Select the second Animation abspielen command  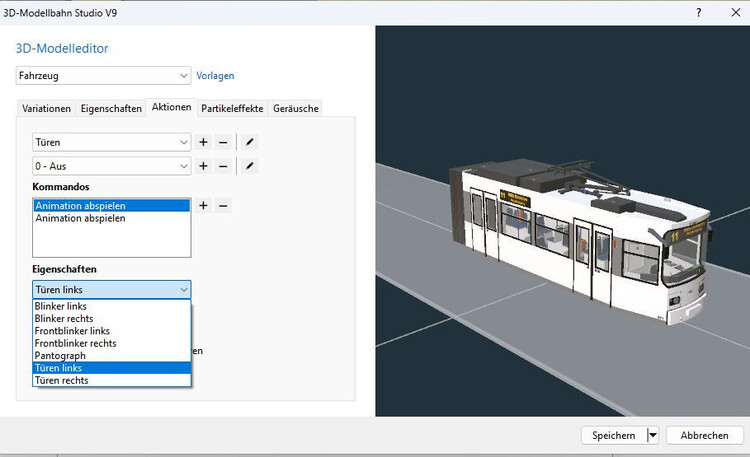click(x=81, y=218)
